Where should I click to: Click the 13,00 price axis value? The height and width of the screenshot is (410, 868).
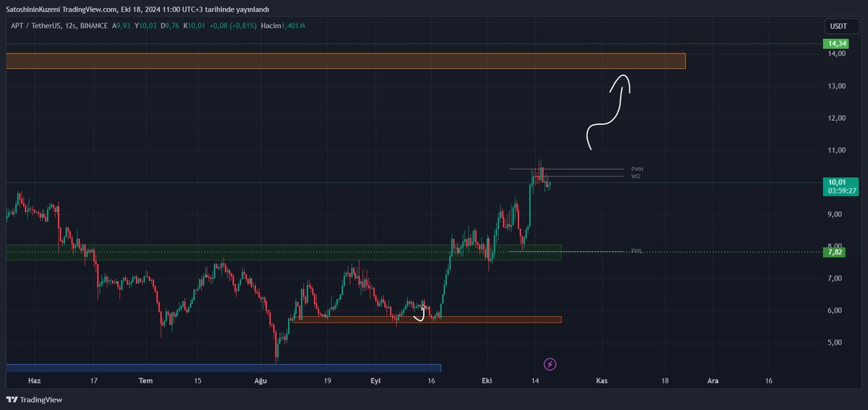(837, 86)
